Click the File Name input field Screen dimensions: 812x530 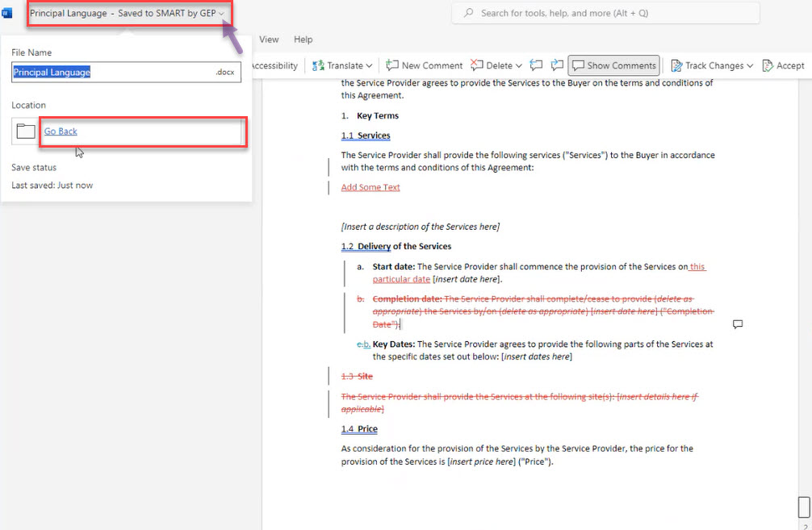click(x=113, y=72)
